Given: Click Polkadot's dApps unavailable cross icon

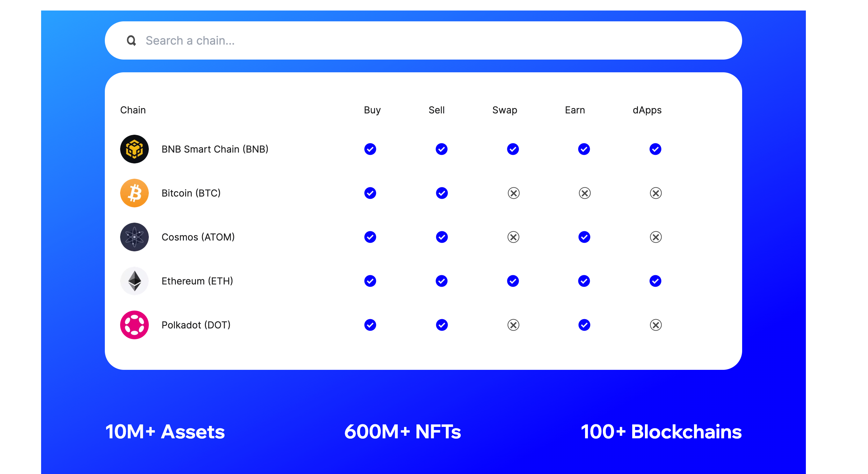Looking at the screenshot, I should [655, 325].
